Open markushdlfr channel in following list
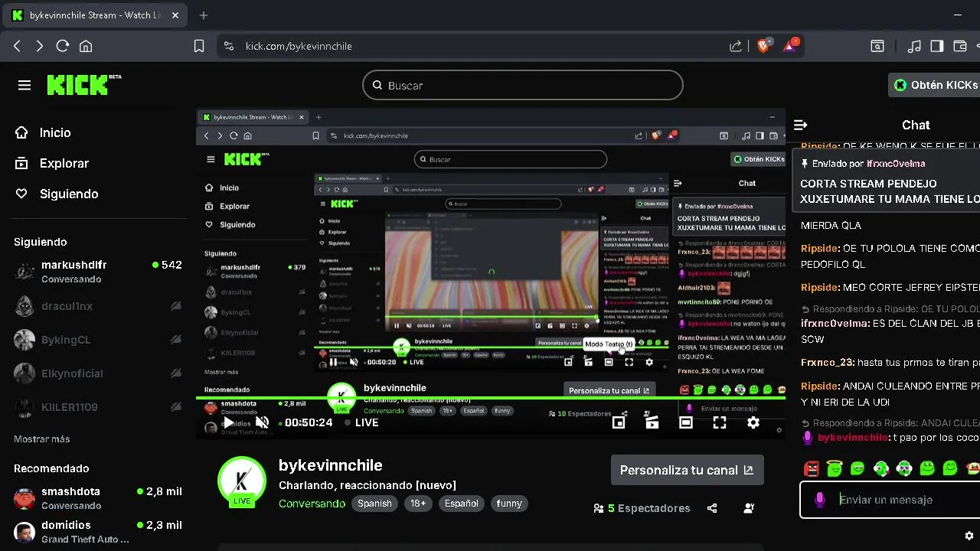The image size is (980, 551). coord(98,272)
